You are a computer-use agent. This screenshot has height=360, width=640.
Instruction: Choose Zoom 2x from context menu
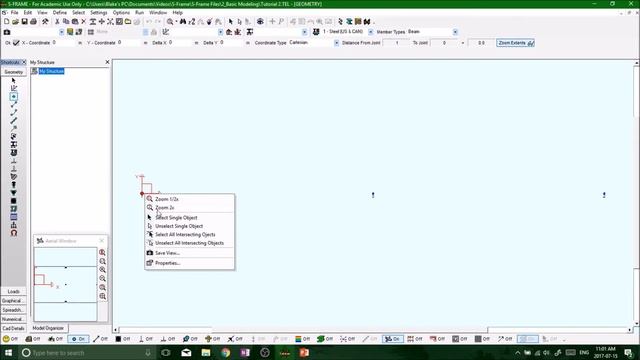pos(190,208)
